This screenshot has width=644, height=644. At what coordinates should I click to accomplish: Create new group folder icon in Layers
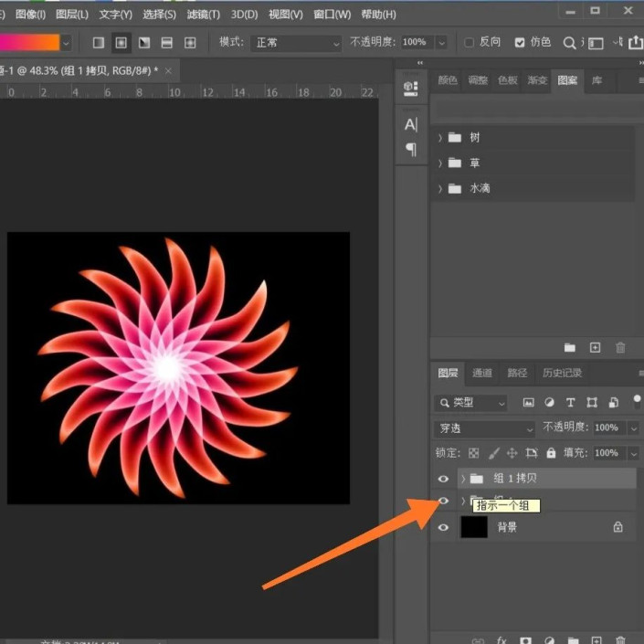coord(573,640)
